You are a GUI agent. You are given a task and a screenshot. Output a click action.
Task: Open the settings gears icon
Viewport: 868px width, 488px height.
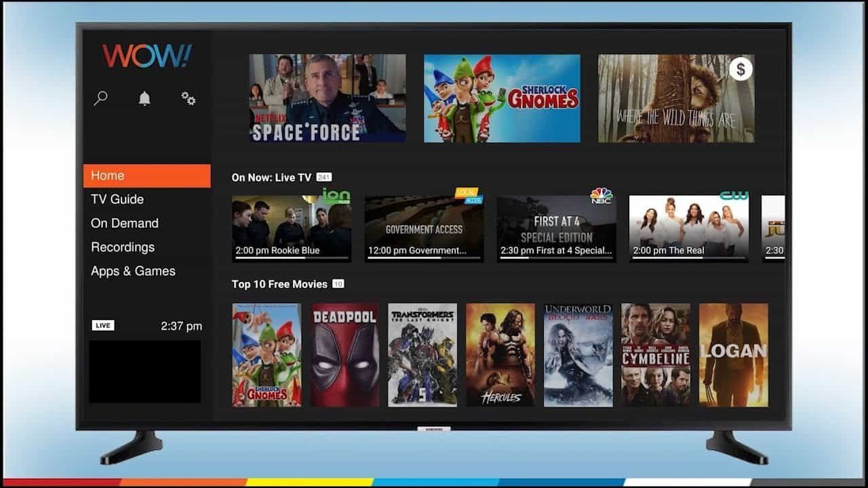[189, 99]
